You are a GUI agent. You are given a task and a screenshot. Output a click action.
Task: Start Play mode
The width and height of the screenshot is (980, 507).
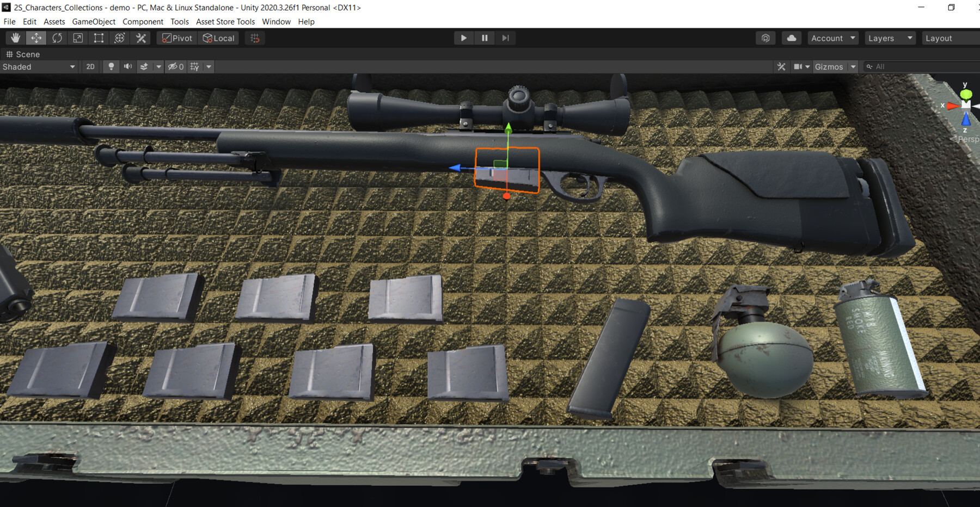[x=463, y=38]
